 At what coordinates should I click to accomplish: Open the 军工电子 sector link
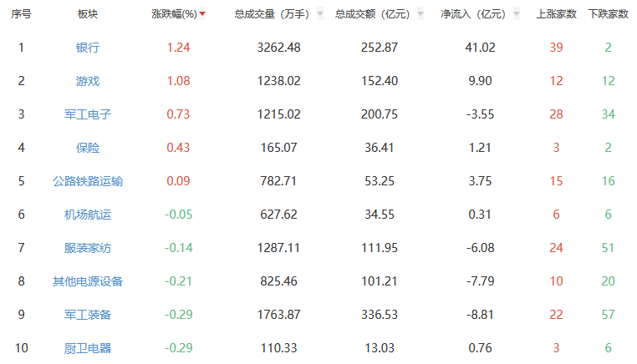click(88, 114)
